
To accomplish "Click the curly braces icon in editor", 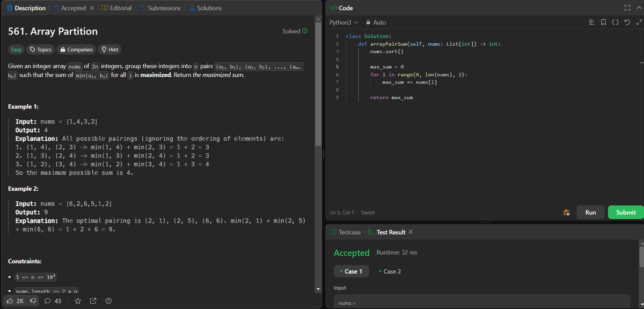I will tap(617, 23).
